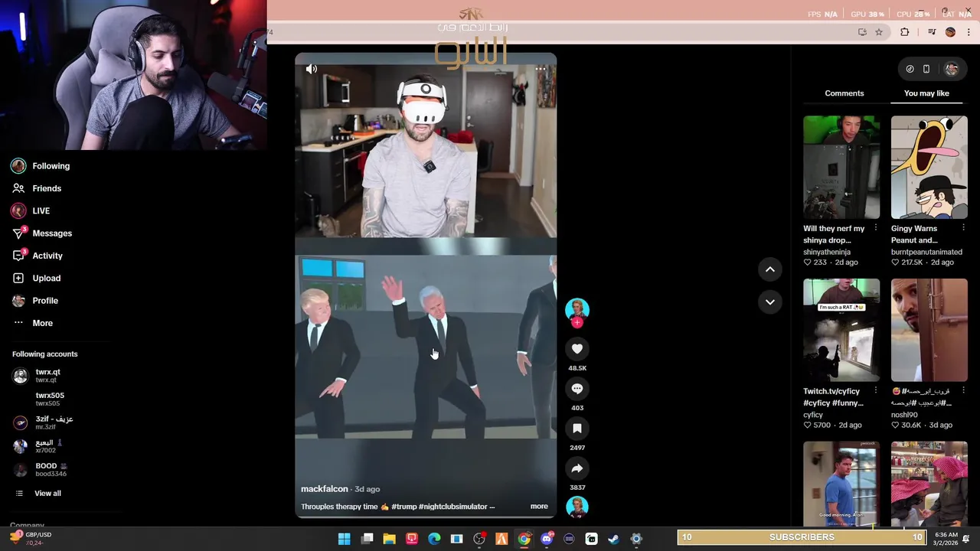Open the shinya drop recommended video thumbnail
980x551 pixels.
(841, 168)
